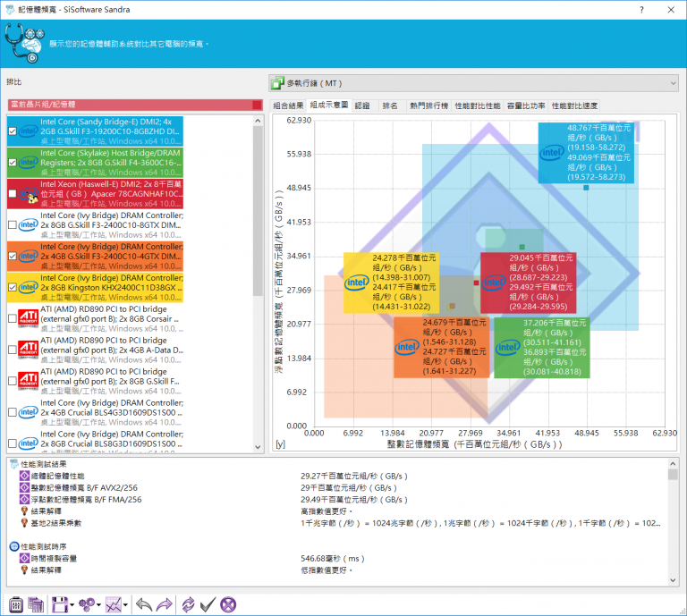Viewport: 687px width, 616px height.
Task: Click up arrow of the chipset list scrollbar
Action: pos(258,121)
